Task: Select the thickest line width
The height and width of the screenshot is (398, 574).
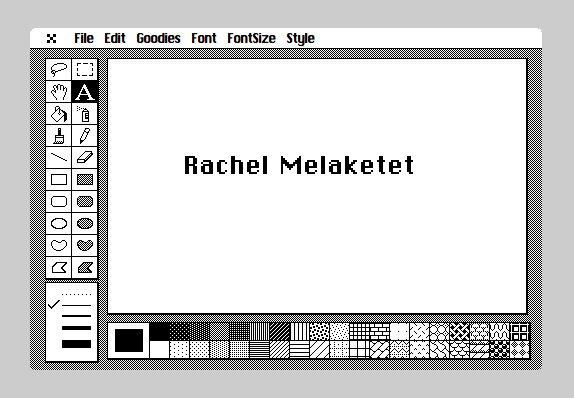Action: pos(76,344)
